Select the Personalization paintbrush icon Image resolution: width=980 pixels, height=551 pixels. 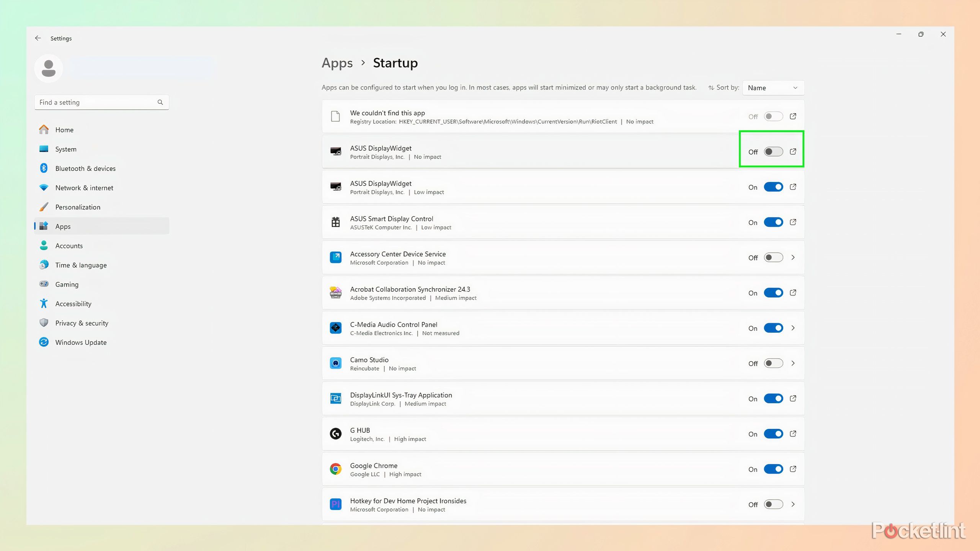pos(44,207)
